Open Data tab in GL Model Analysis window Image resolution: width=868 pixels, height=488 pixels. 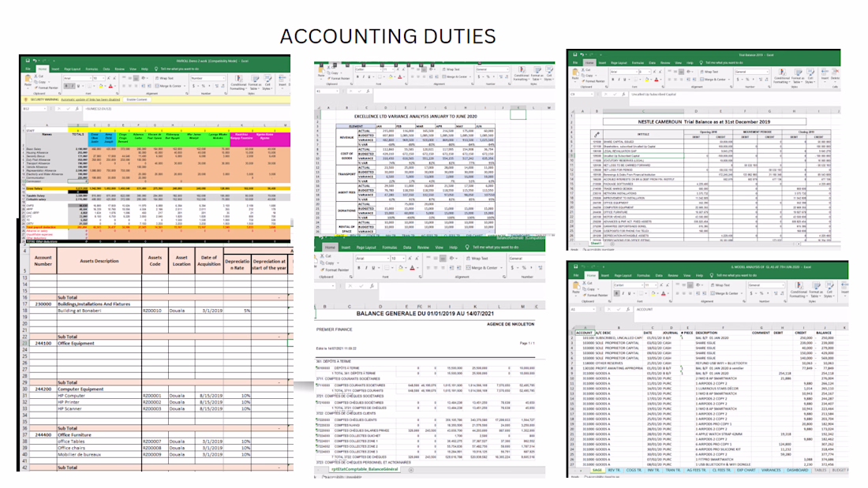pos(659,276)
